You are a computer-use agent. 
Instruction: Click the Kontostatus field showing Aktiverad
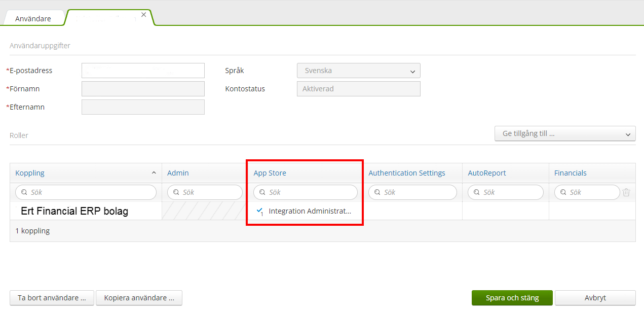coord(359,89)
